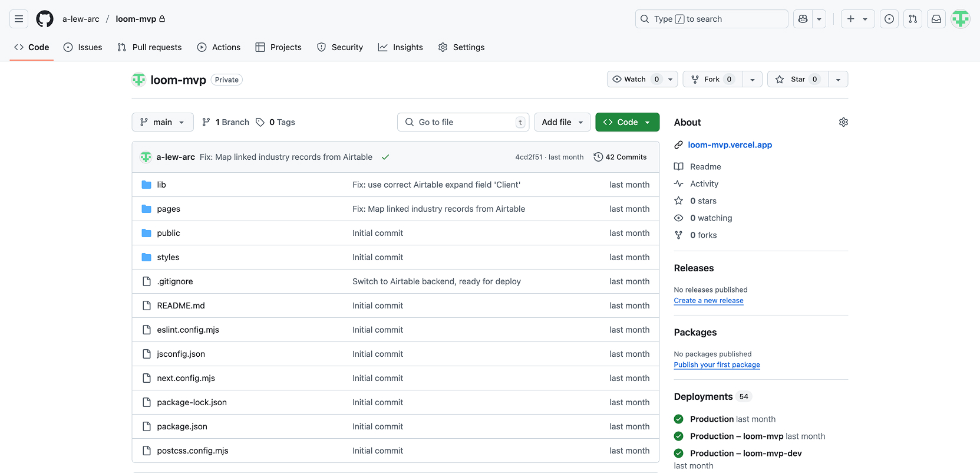Click the link icon beside loom-mvp.vercel.app
The width and height of the screenshot is (980, 473).
tap(678, 144)
